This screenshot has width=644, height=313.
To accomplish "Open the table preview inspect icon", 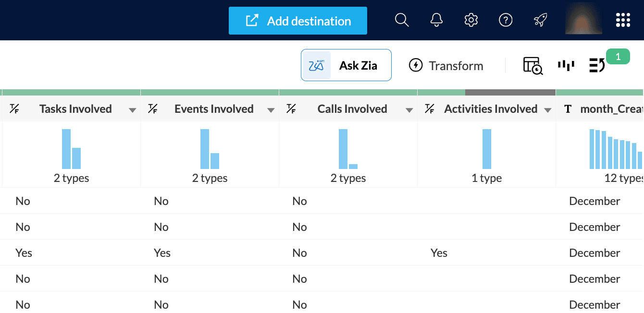I will (533, 66).
